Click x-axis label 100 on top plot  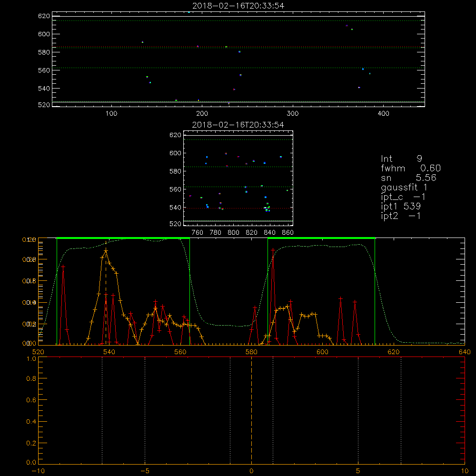pyautogui.click(x=111, y=114)
